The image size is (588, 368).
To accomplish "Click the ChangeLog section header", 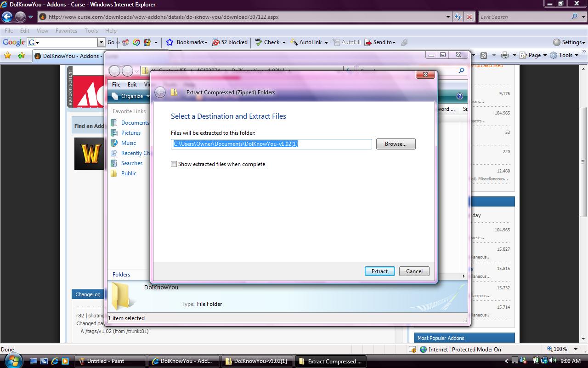I will (88, 294).
